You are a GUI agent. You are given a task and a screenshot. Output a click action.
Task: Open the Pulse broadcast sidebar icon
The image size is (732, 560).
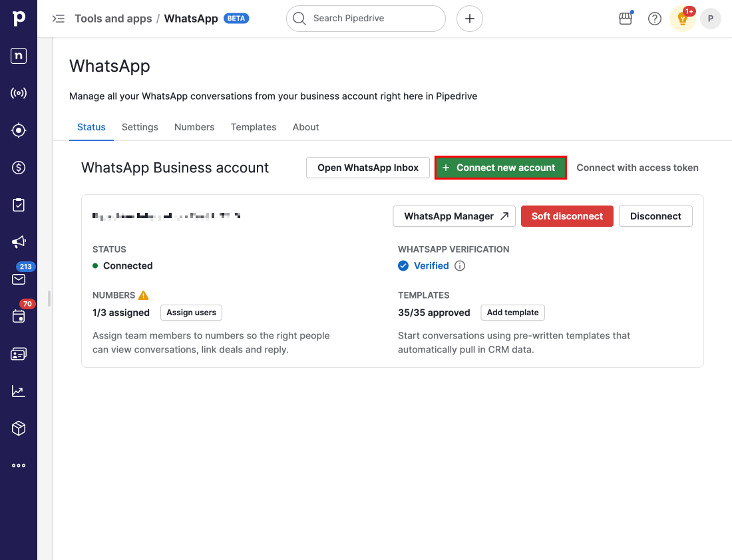18,93
